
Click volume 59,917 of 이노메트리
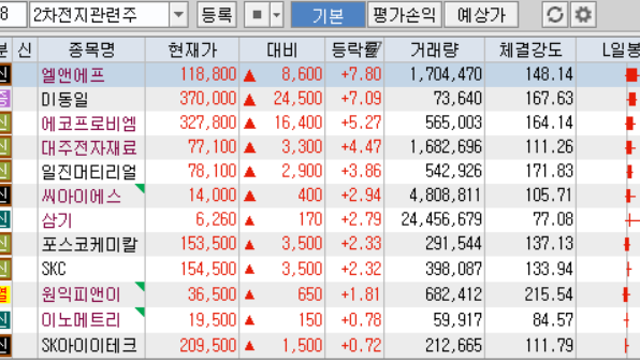[x=458, y=320]
